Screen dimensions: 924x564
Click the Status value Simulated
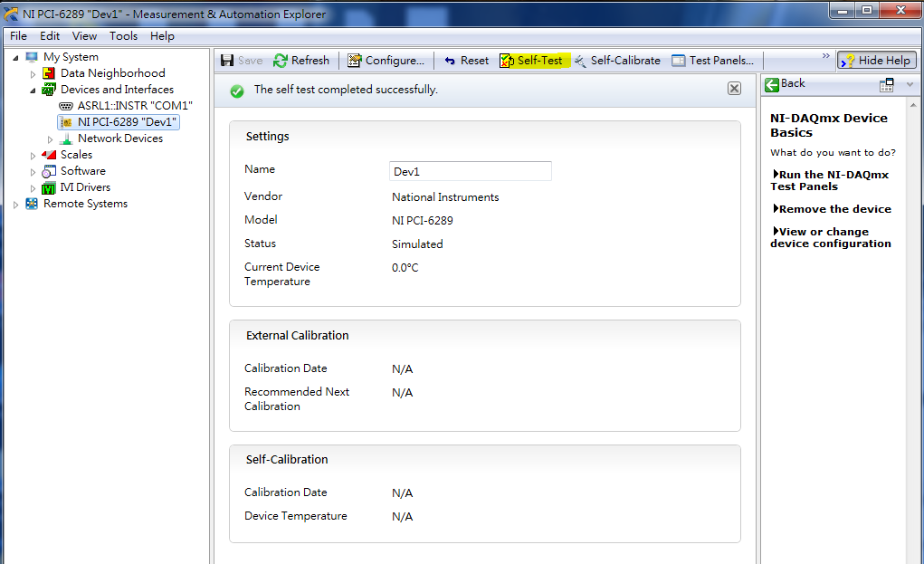coord(417,244)
